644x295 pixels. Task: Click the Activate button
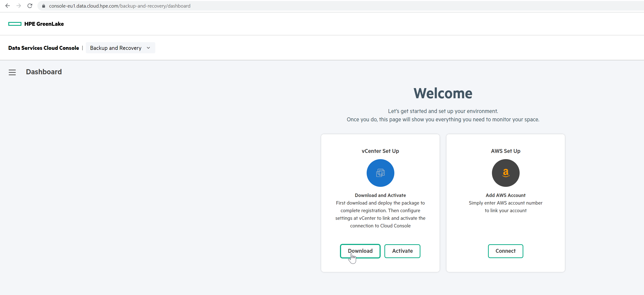(402, 251)
